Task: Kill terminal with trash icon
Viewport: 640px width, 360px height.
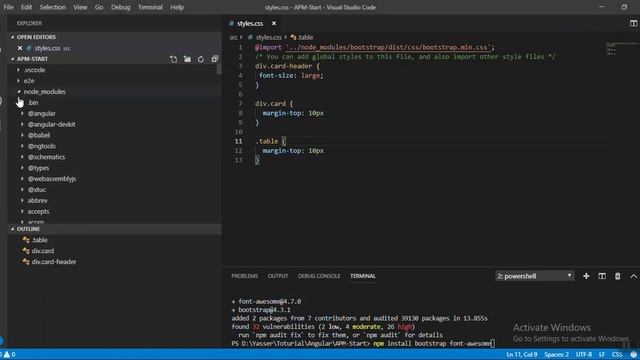Action: coord(618,276)
